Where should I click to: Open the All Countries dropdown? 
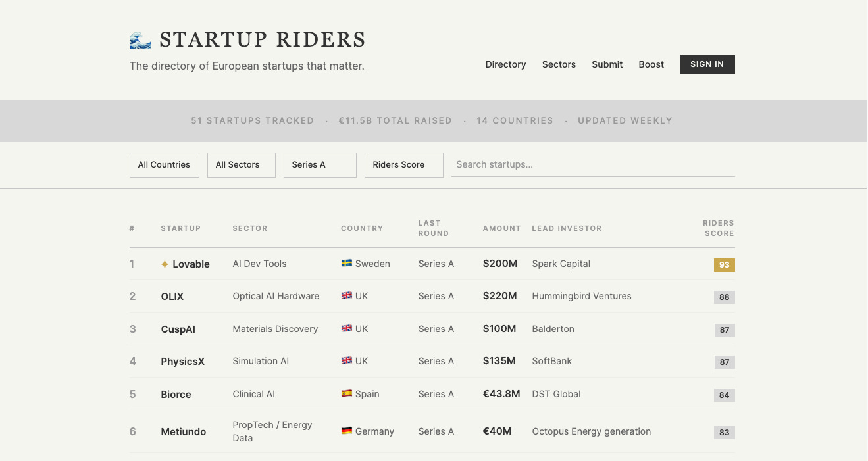164,165
